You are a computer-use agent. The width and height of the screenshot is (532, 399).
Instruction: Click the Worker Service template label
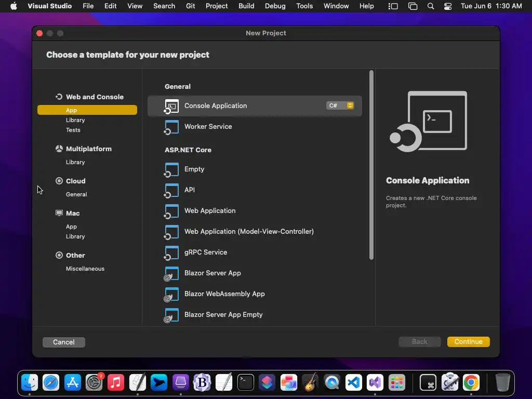[208, 127]
